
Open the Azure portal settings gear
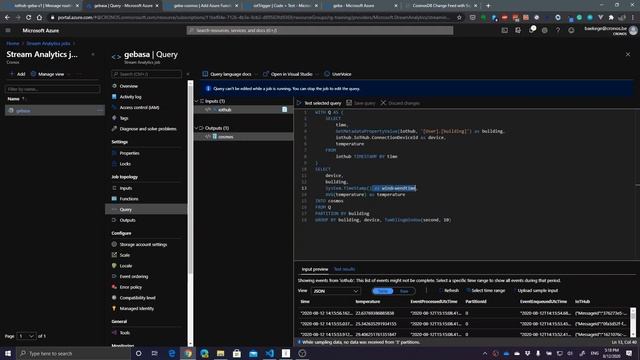[544, 30]
